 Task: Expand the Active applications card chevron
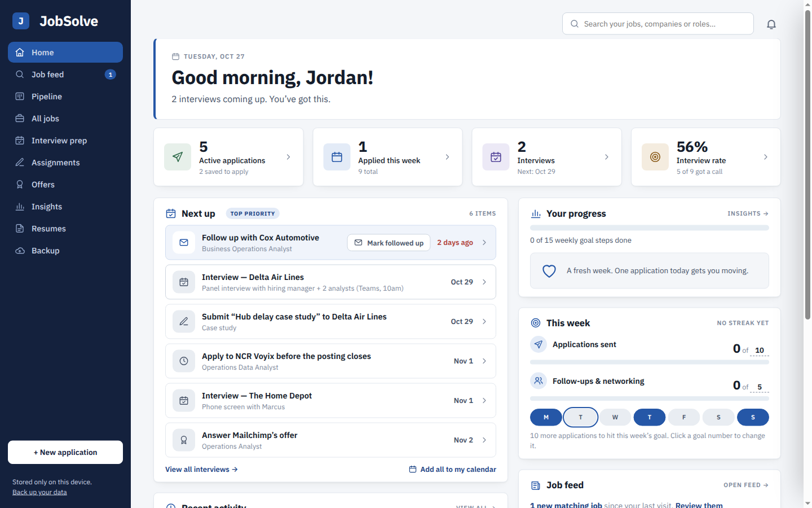pos(288,157)
